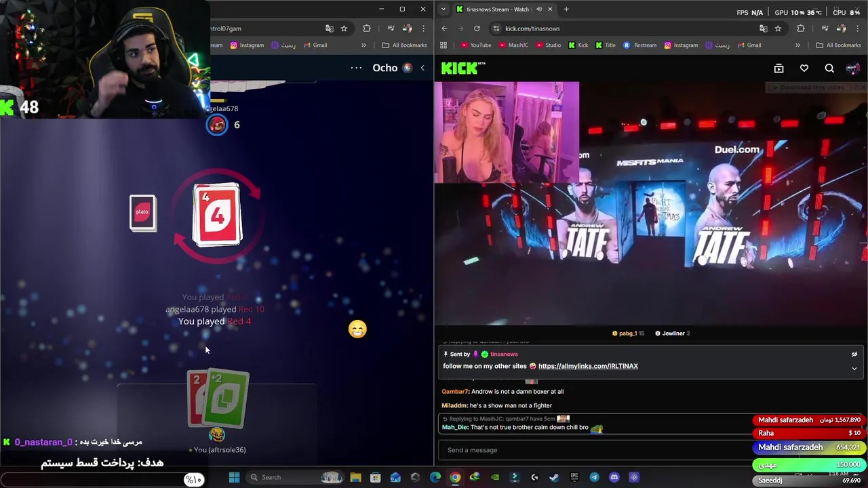
Task: Click Qambar7 username in chat
Action: click(455, 392)
